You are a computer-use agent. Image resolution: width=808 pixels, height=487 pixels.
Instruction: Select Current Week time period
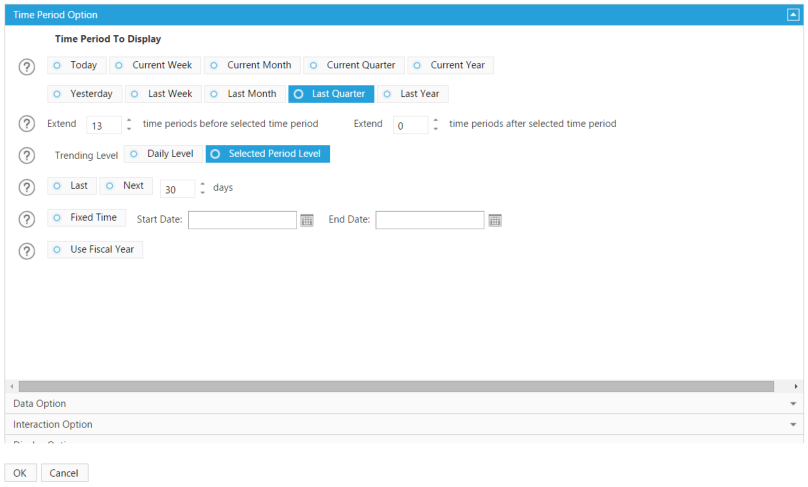click(155, 65)
